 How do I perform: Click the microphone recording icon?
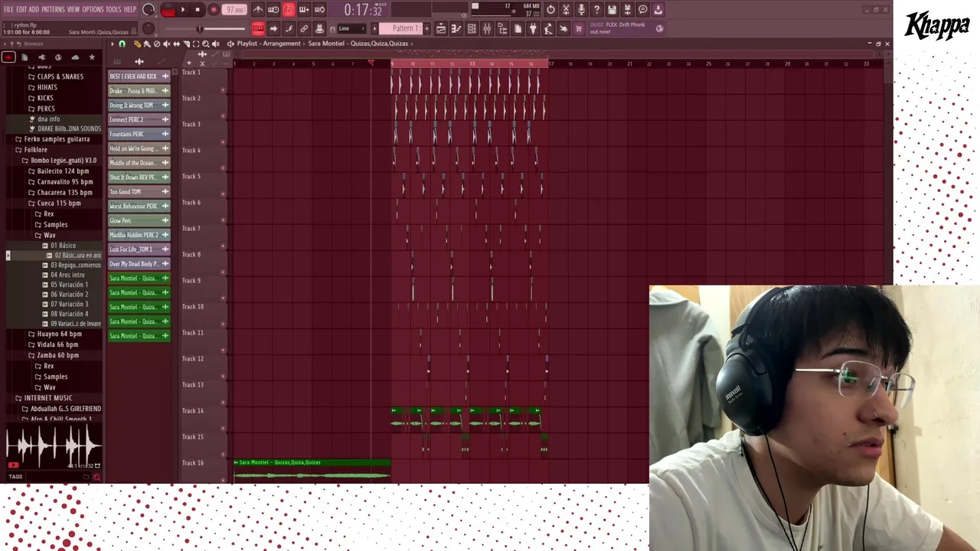(581, 9)
